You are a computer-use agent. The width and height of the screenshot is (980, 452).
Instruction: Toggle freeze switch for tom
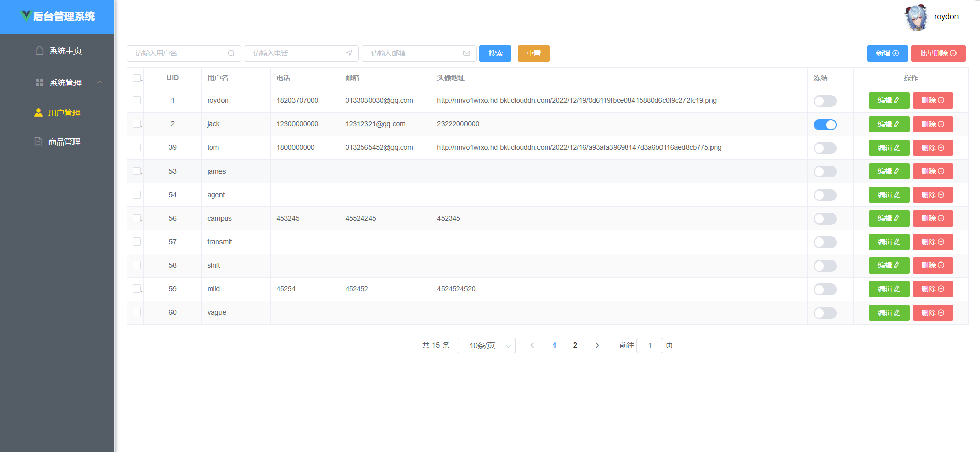coord(825,148)
